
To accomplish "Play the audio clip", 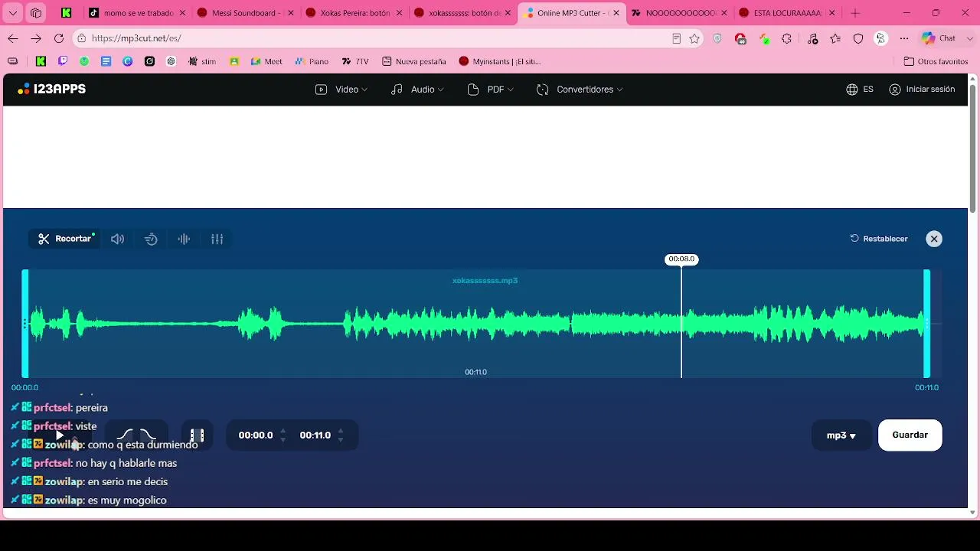I will pyautogui.click(x=60, y=435).
